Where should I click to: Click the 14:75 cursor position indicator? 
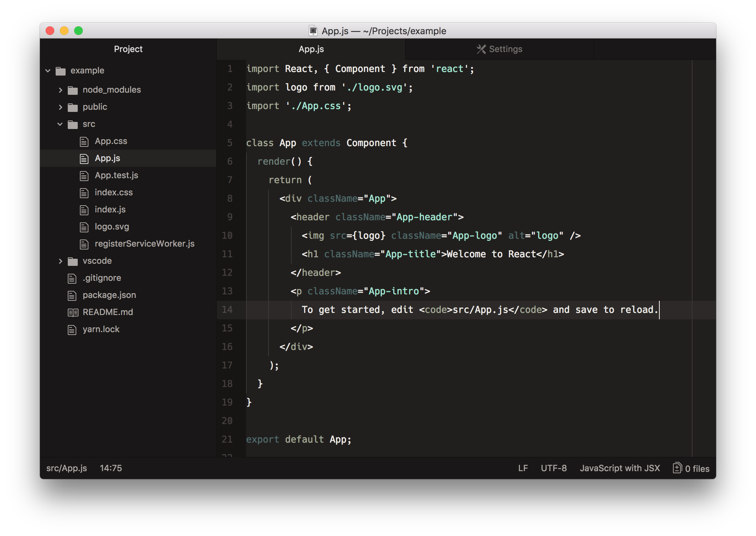(111, 468)
